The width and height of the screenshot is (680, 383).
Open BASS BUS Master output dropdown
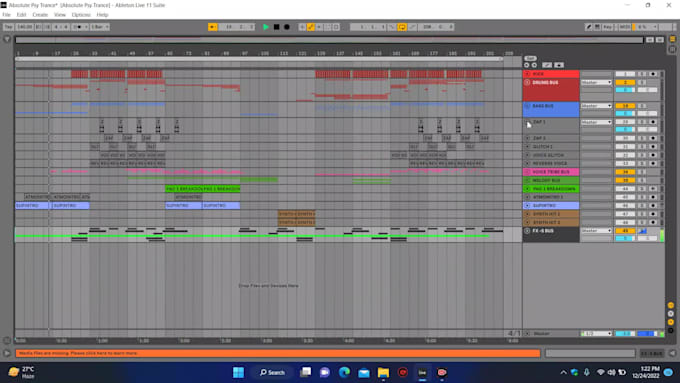click(x=596, y=106)
